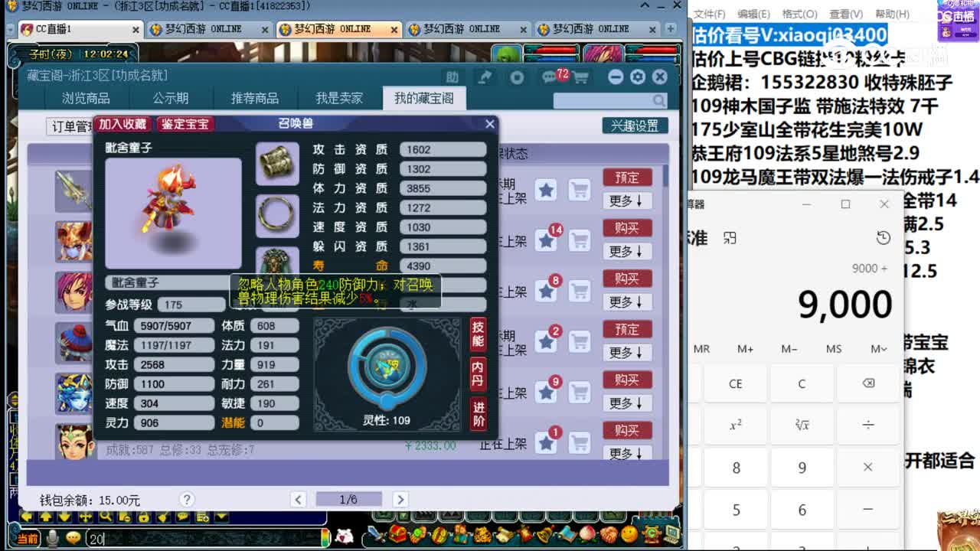Click 兴趣设置 button
This screenshot has width=980, height=551.
(635, 126)
